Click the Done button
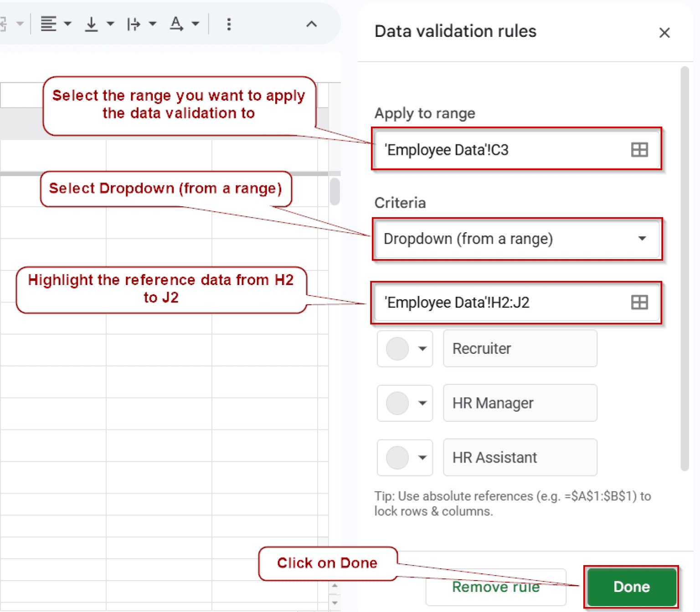The image size is (700, 612). tap(631, 587)
